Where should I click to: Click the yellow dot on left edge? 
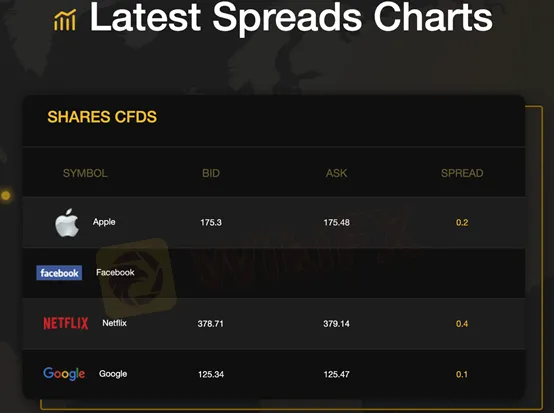[x=6, y=195]
